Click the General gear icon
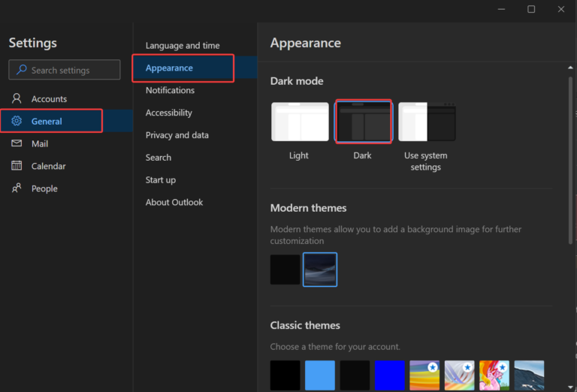Screen dimensions: 577x392 click(x=17, y=121)
